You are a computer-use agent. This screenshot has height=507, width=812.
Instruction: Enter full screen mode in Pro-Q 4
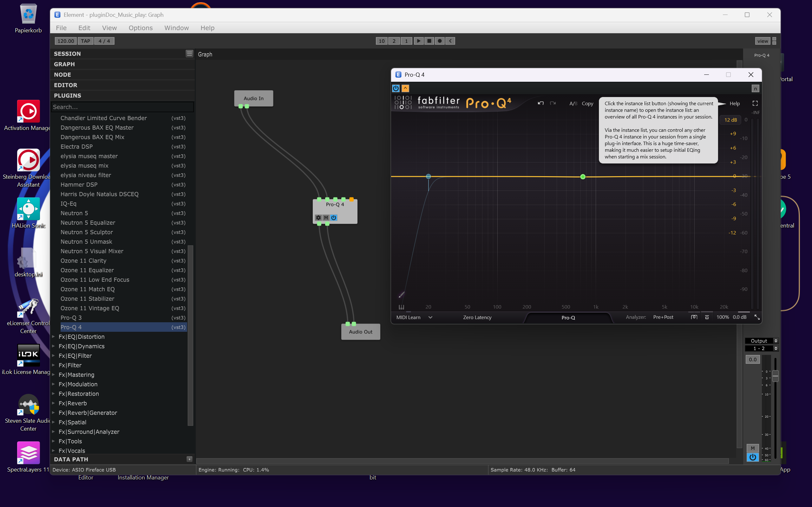[x=755, y=103]
